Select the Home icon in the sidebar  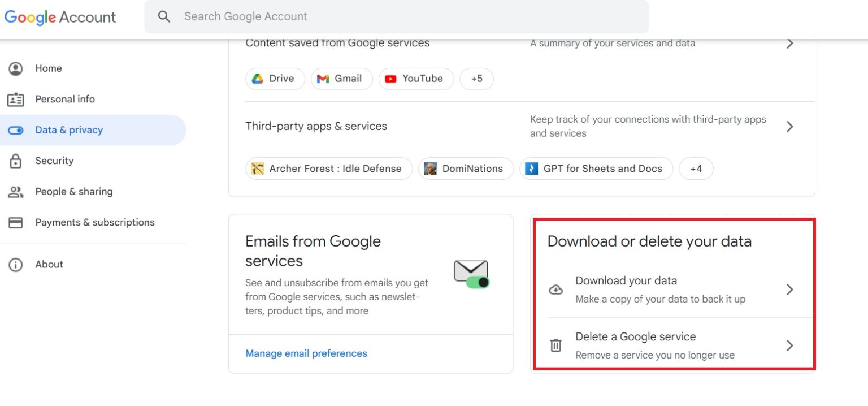[x=16, y=68]
